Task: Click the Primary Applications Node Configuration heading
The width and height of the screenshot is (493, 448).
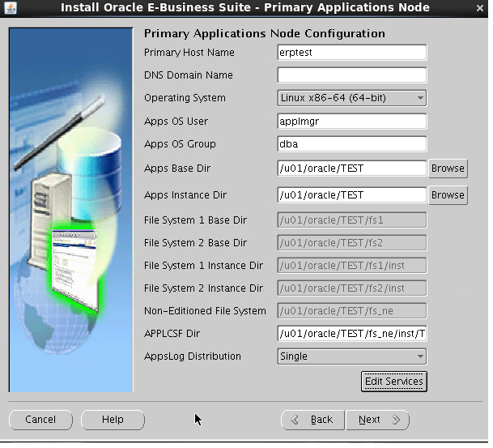Action: pyautogui.click(x=265, y=34)
